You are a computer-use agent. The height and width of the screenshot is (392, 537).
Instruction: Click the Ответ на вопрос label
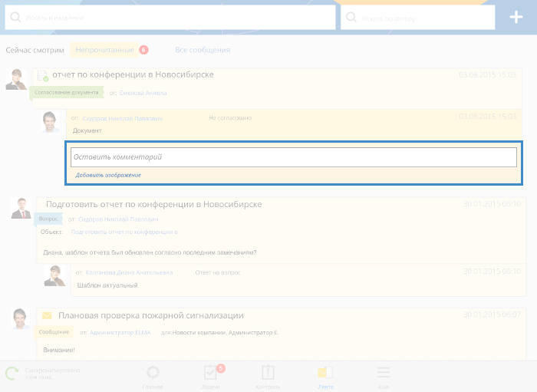tap(218, 272)
